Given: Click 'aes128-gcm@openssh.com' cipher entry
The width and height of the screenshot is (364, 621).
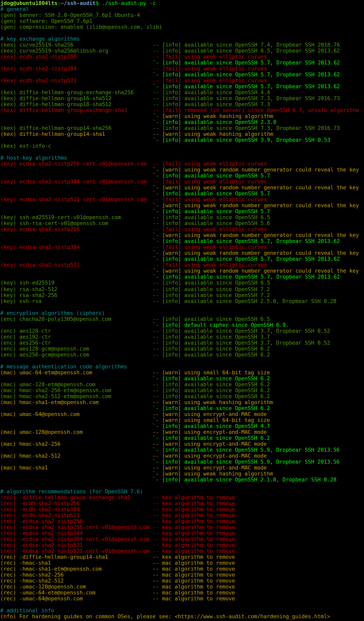Looking at the screenshot, I should tap(54, 349).
